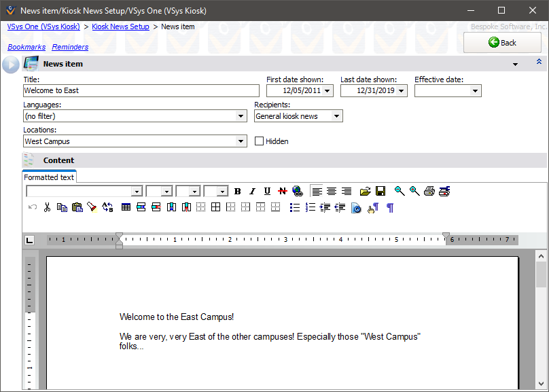Toggle bold formatting in the editor toolbar

[x=237, y=192]
